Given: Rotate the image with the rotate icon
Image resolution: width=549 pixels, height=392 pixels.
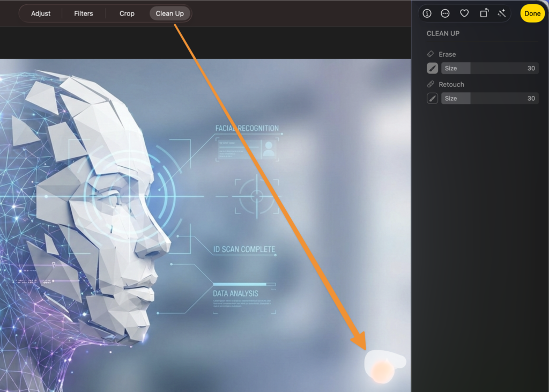Looking at the screenshot, I should 484,13.
